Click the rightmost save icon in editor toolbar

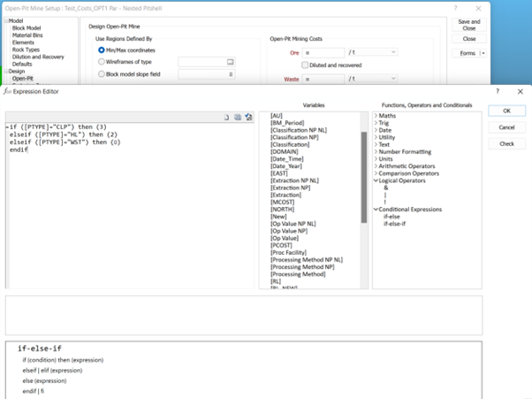[249, 117]
